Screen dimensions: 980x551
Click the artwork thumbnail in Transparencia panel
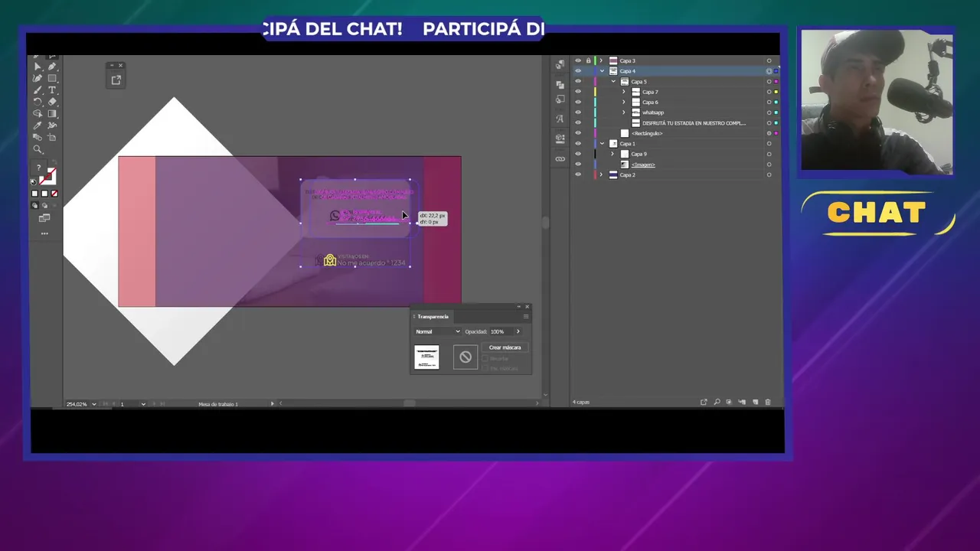coord(426,357)
